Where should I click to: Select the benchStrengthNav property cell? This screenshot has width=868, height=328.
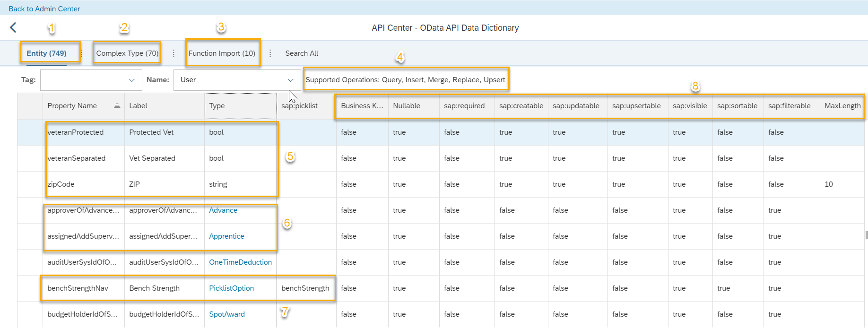click(x=84, y=288)
